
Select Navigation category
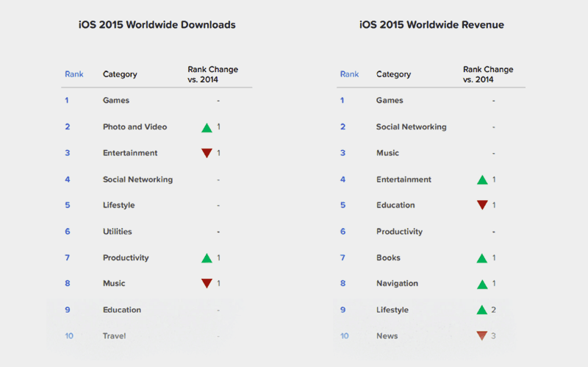397,283
